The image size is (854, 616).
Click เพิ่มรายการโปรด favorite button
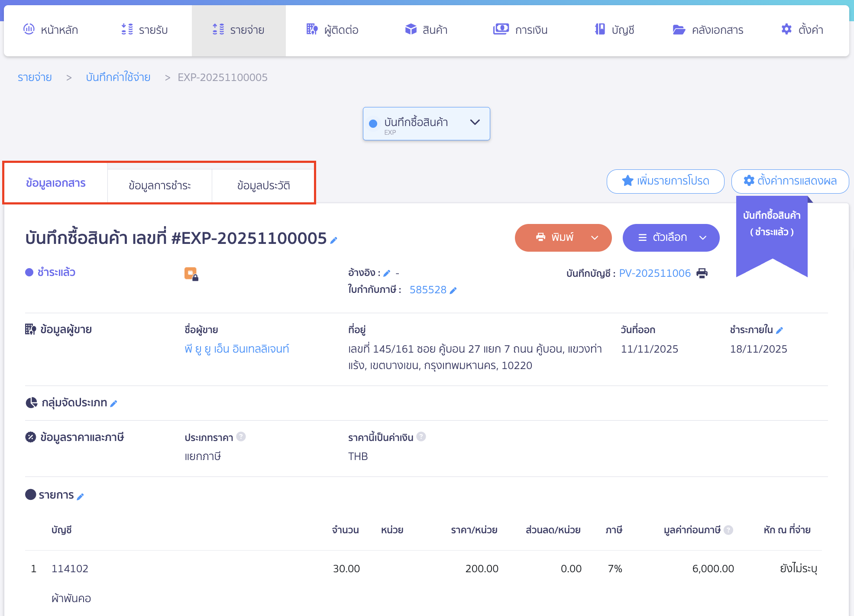tap(665, 181)
